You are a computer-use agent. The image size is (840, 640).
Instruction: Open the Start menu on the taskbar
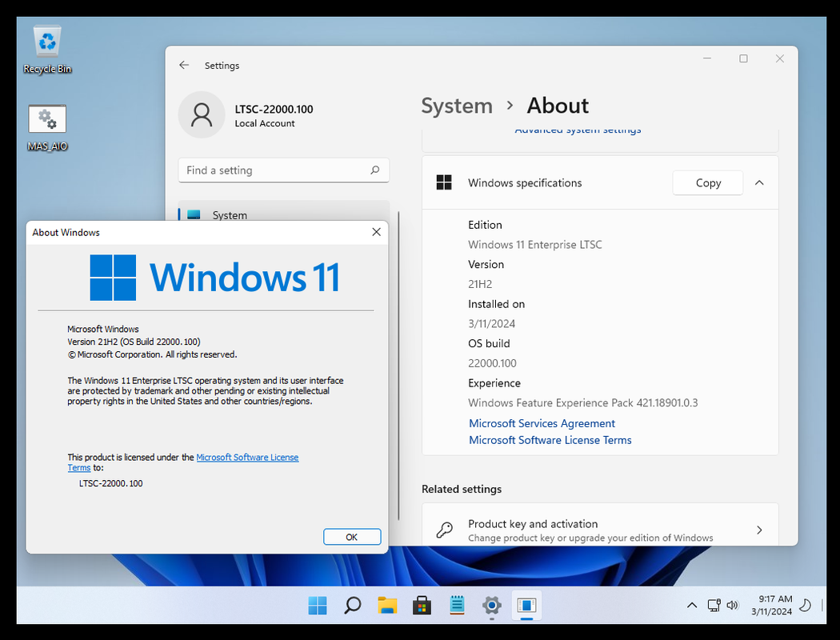click(x=317, y=605)
